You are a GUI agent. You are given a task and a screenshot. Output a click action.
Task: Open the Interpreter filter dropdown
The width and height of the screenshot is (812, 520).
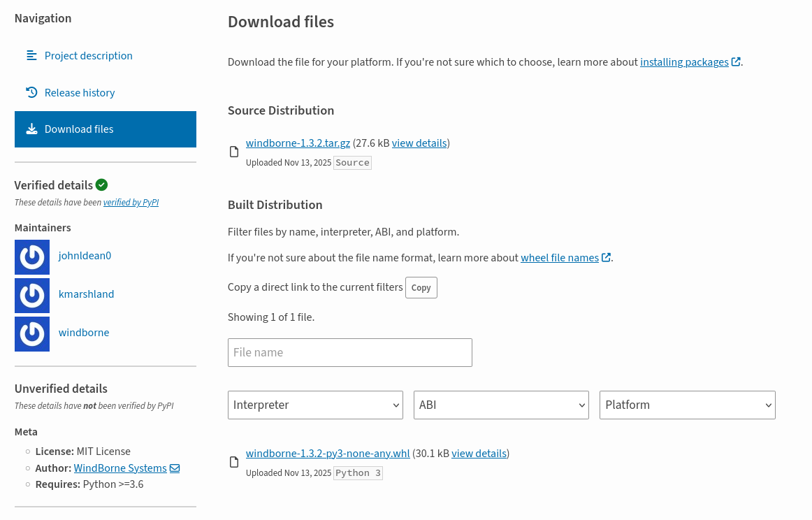315,405
